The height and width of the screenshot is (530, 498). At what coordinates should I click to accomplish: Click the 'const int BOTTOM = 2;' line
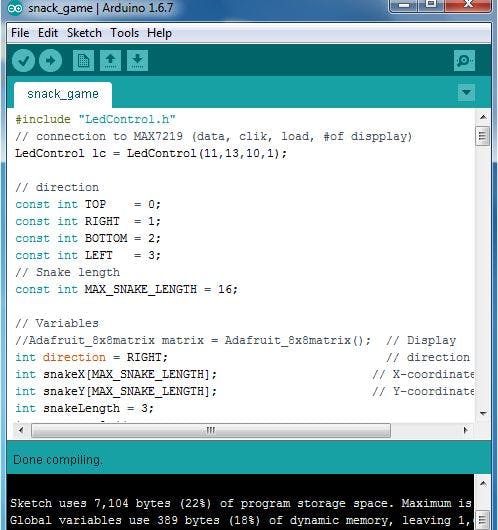click(88, 238)
